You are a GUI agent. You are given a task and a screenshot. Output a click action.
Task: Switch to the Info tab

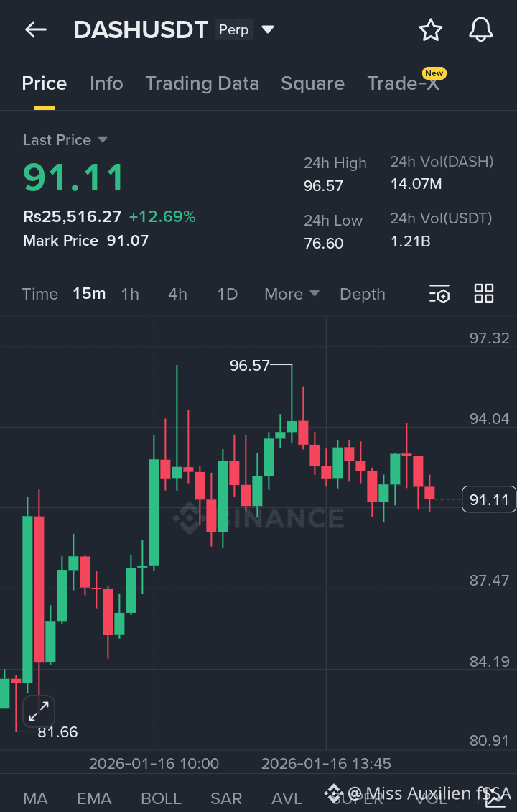click(x=106, y=83)
